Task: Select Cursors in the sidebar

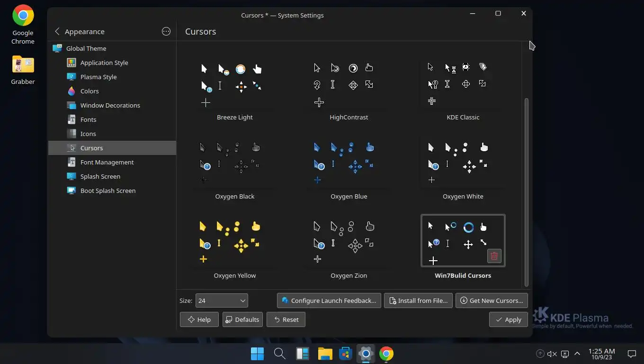Action: pyautogui.click(x=112, y=148)
